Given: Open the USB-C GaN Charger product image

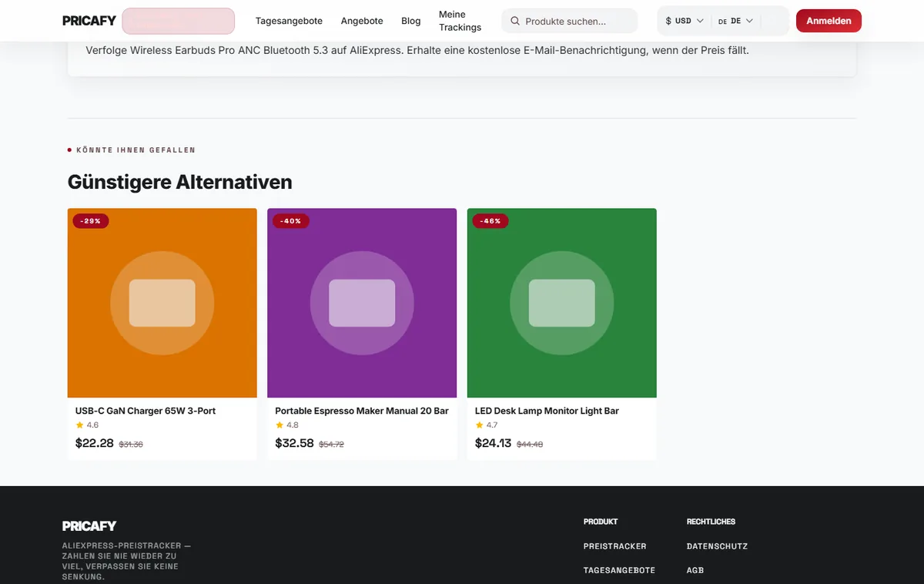Looking at the screenshot, I should pos(162,303).
